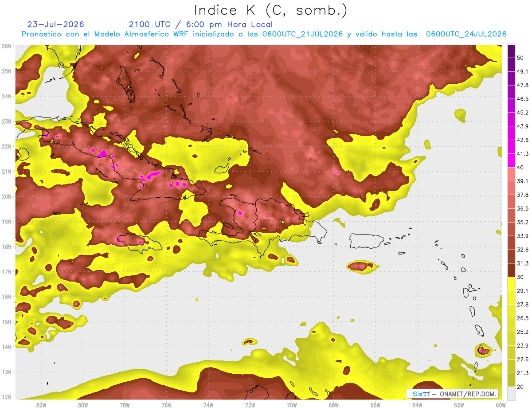Click the grey color scale segment below 20

pos(511,393)
